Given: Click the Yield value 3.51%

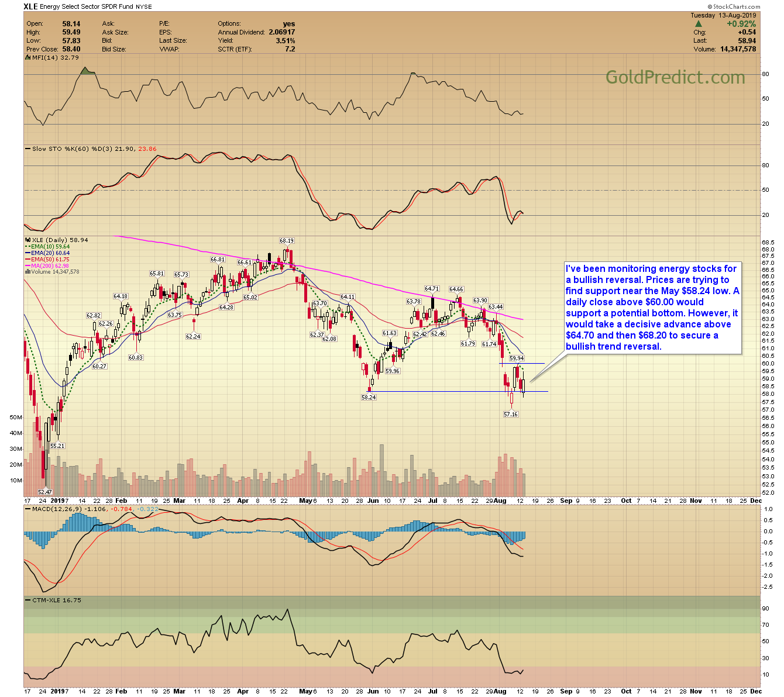Looking at the screenshot, I should click(286, 41).
